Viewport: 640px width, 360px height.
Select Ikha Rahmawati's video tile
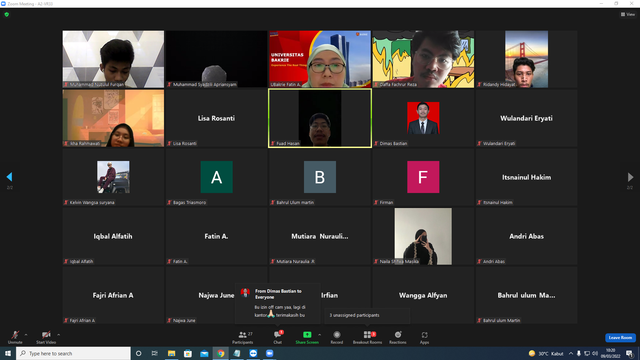pyautogui.click(x=113, y=118)
